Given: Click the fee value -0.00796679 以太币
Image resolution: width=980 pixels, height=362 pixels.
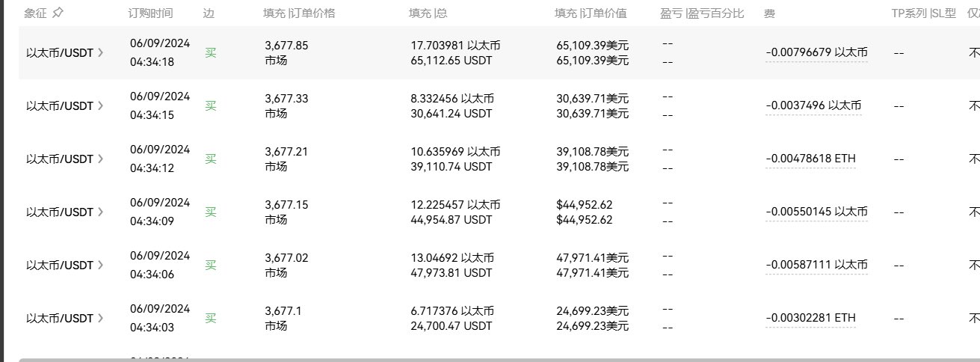Looking at the screenshot, I should click(x=816, y=52).
